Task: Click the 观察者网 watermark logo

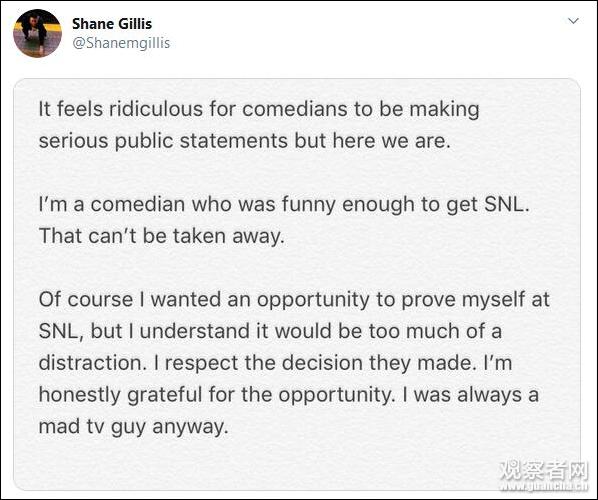Action: [544, 471]
